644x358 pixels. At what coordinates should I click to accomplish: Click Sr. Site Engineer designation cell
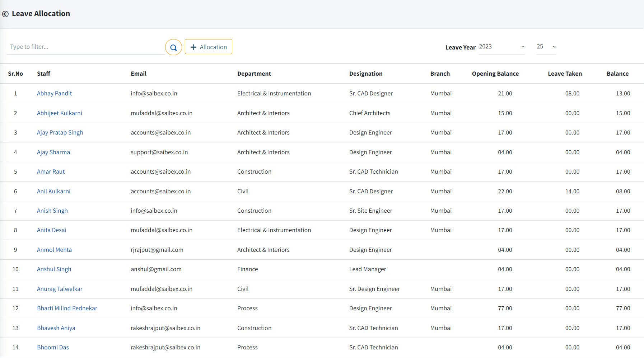click(x=370, y=211)
